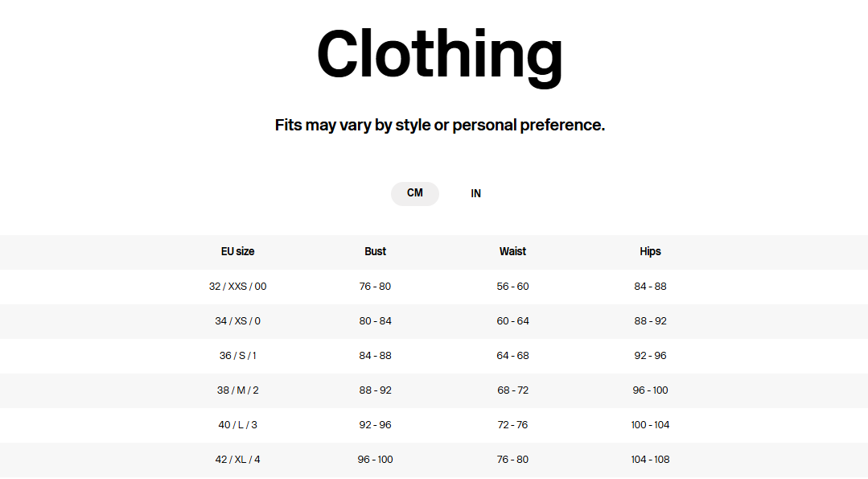The image size is (868, 479).
Task: Switch units to IN
Action: (475, 194)
